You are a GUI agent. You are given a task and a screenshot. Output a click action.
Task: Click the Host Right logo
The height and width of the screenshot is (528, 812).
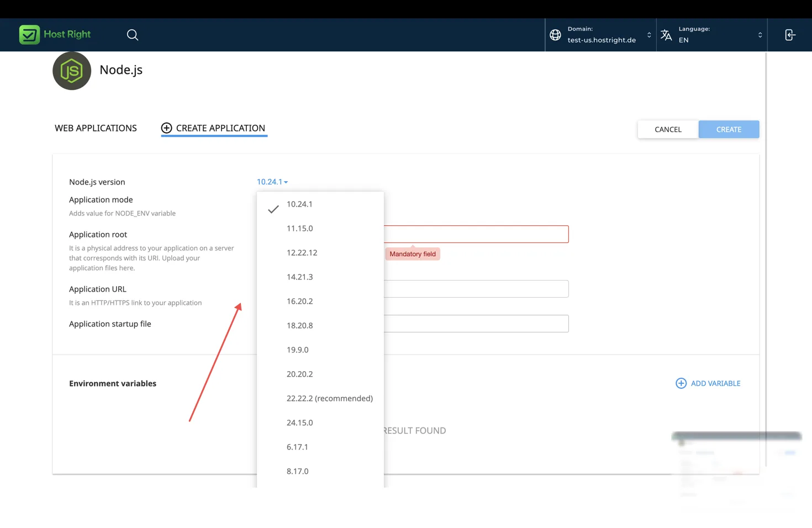tap(55, 34)
